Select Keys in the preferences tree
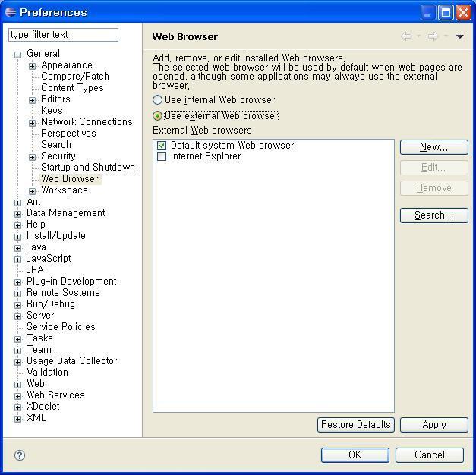 tap(52, 111)
